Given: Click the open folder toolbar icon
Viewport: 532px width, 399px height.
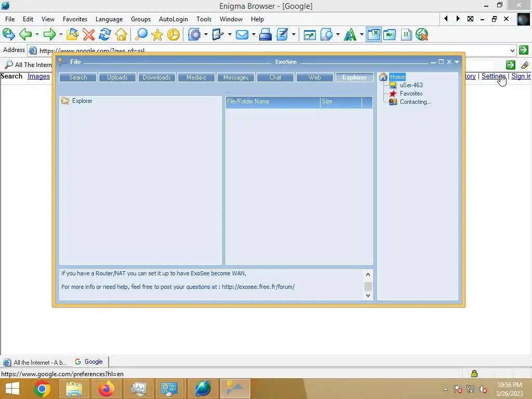Looking at the screenshot, I should (x=72, y=34).
